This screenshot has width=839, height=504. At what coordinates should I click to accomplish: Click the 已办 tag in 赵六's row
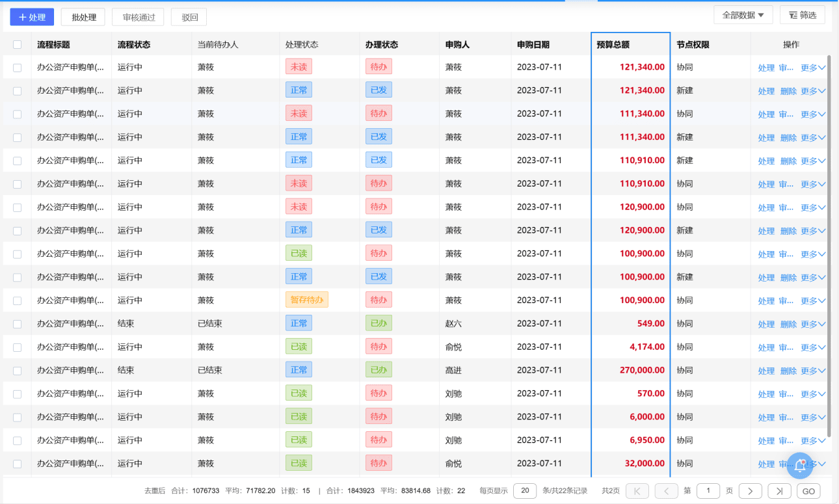tap(379, 323)
